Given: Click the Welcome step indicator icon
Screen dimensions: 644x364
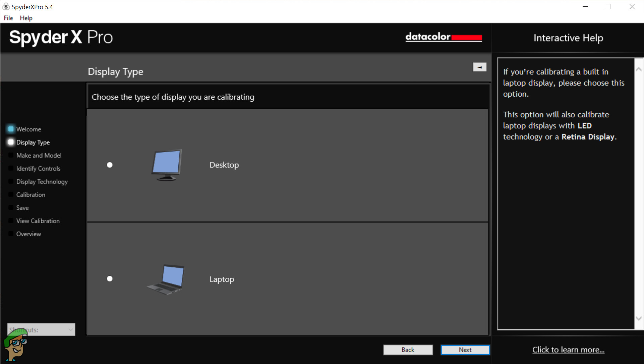Looking at the screenshot, I should [11, 129].
